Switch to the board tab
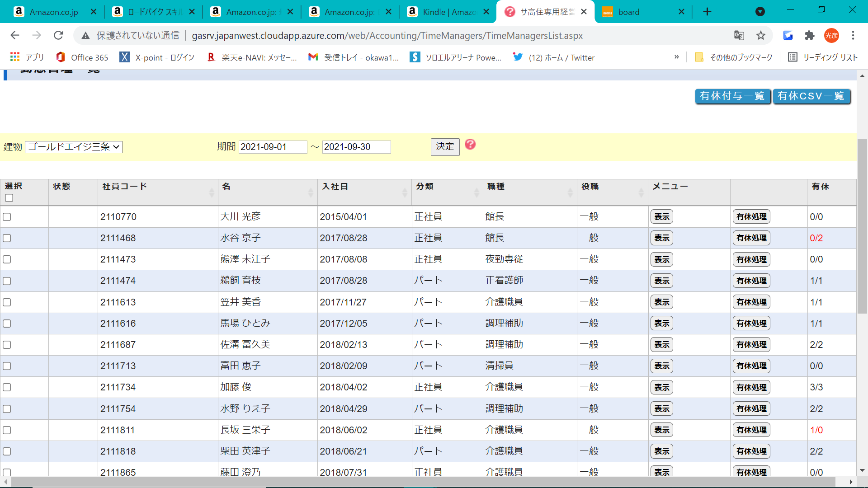 point(637,12)
